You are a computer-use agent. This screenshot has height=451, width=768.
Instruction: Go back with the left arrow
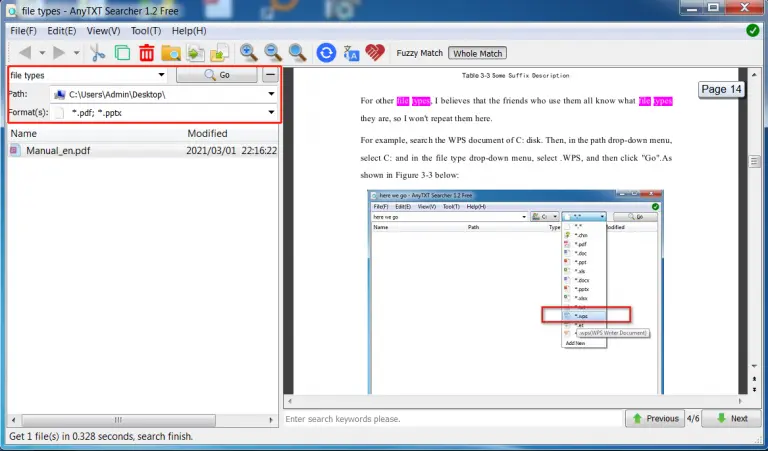[24, 52]
